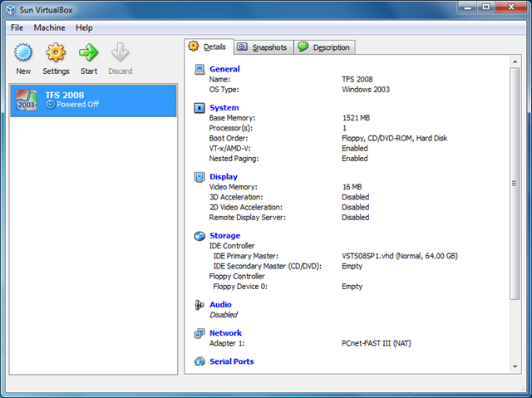Click the Storage section disk icon

coord(199,236)
